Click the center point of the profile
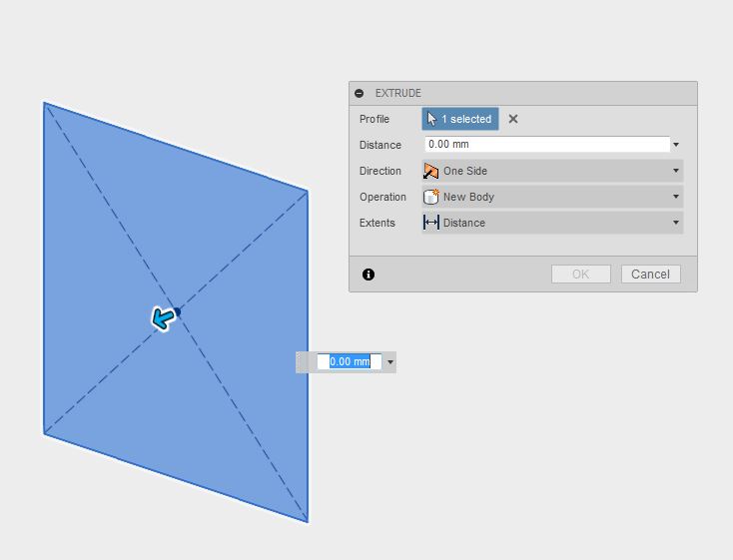This screenshot has width=733, height=560. coord(178,311)
